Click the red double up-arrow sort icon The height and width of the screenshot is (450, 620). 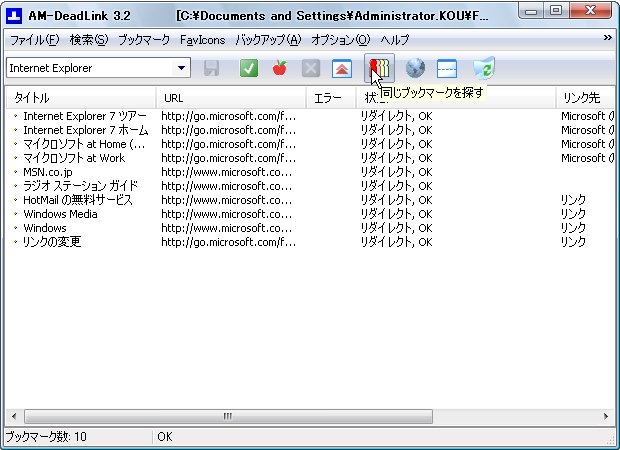click(342, 68)
